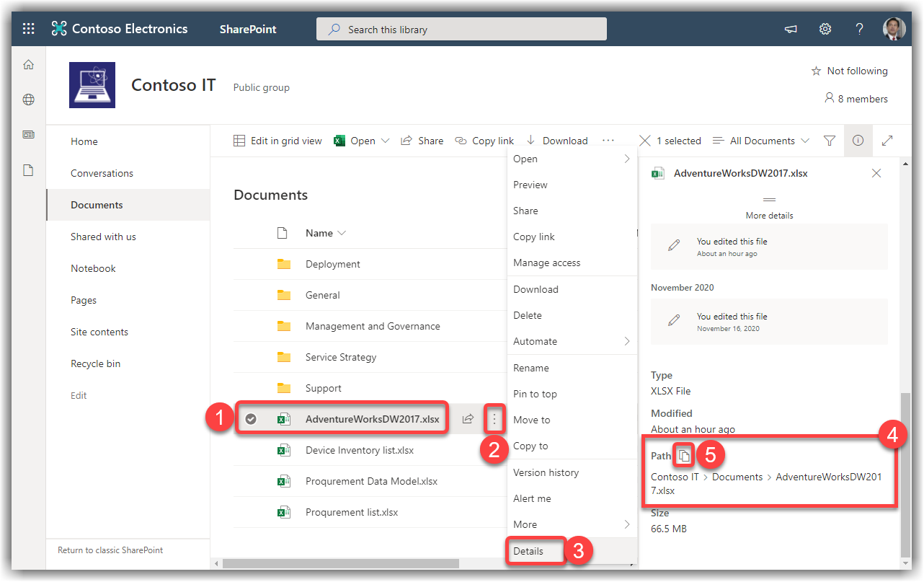Open the globe My sites icon
The height and width of the screenshot is (582, 924).
[x=29, y=100]
